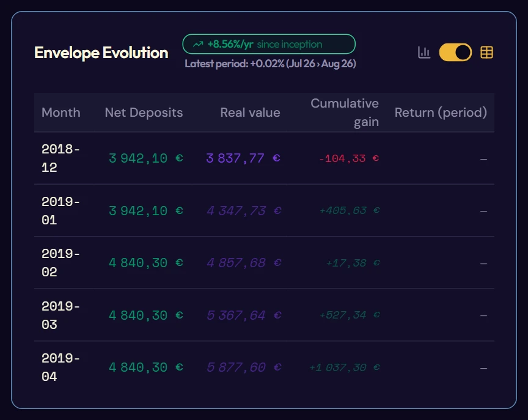Screen dimensions: 528x420
Task: Click the Cumulative gain column header
Action: click(x=345, y=112)
